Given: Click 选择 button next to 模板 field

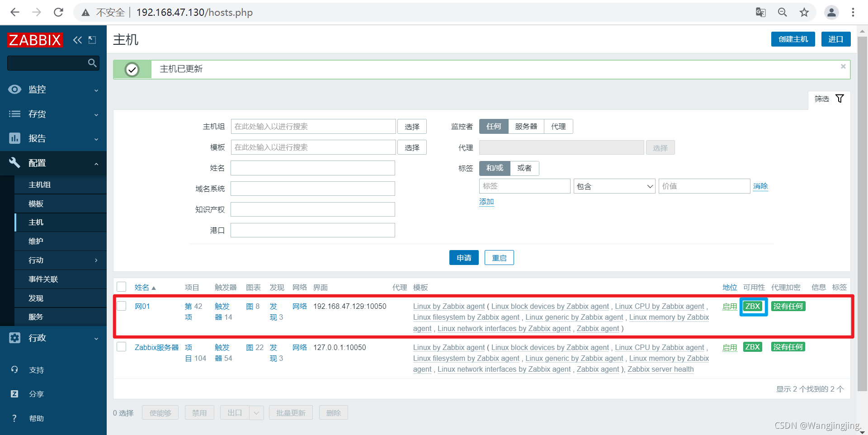Looking at the screenshot, I should pos(412,147).
